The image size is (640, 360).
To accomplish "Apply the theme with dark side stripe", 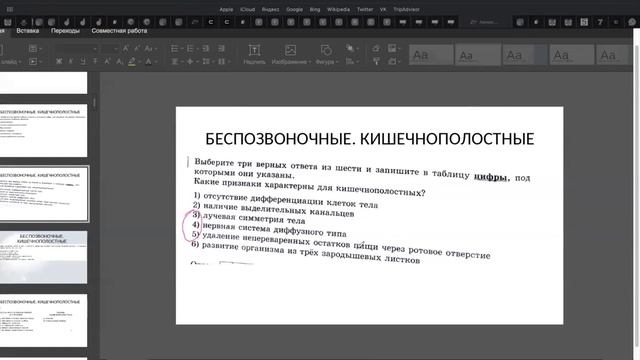I will [524, 55].
